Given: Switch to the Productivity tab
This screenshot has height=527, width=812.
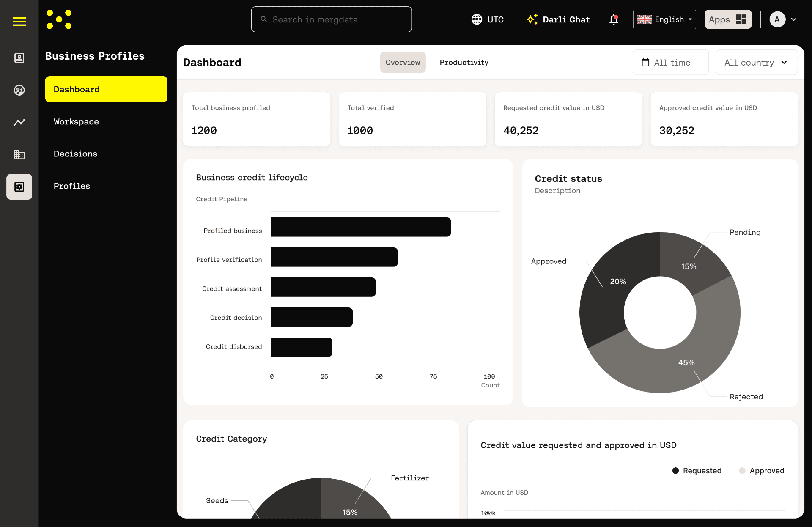Looking at the screenshot, I should pyautogui.click(x=464, y=63).
